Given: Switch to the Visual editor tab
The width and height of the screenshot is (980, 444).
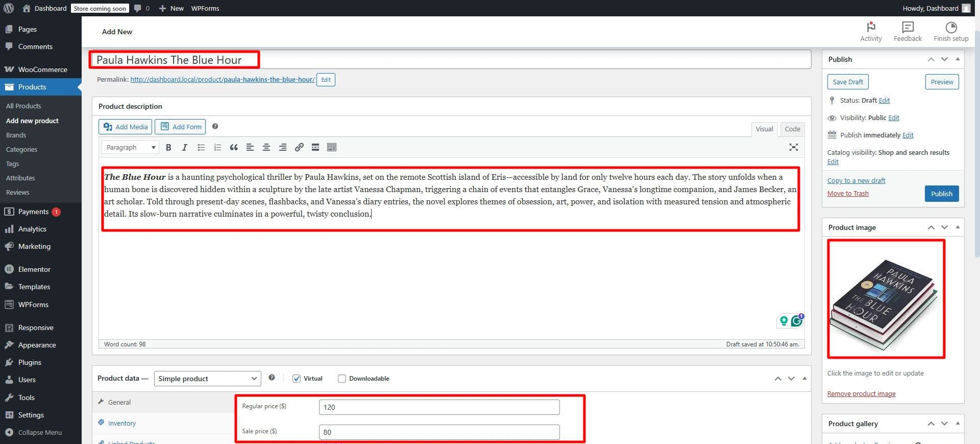Looking at the screenshot, I should pos(764,129).
